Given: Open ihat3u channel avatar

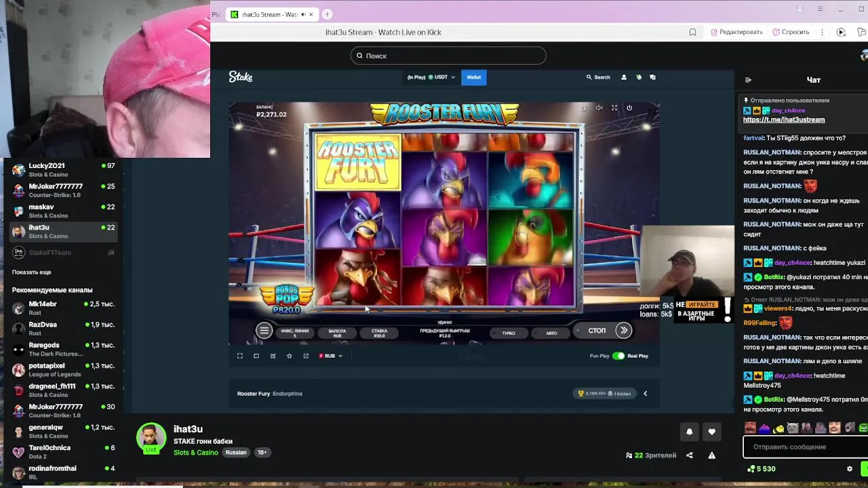Looking at the screenshot, I should click(151, 438).
